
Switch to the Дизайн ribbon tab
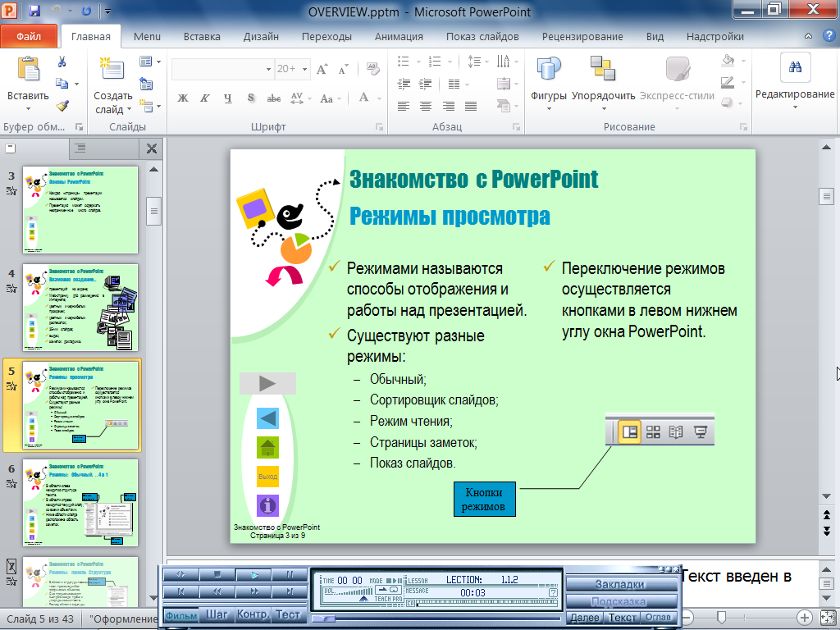(x=261, y=36)
